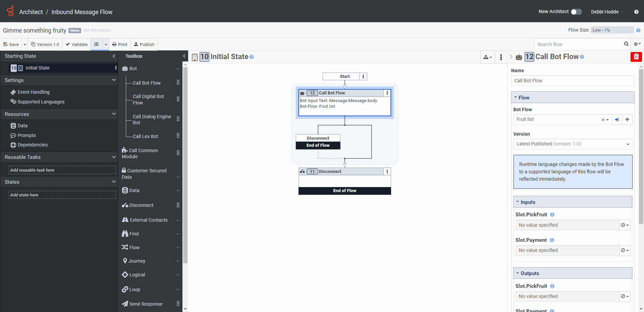Open the selected Fruit list bot flow

617,120
